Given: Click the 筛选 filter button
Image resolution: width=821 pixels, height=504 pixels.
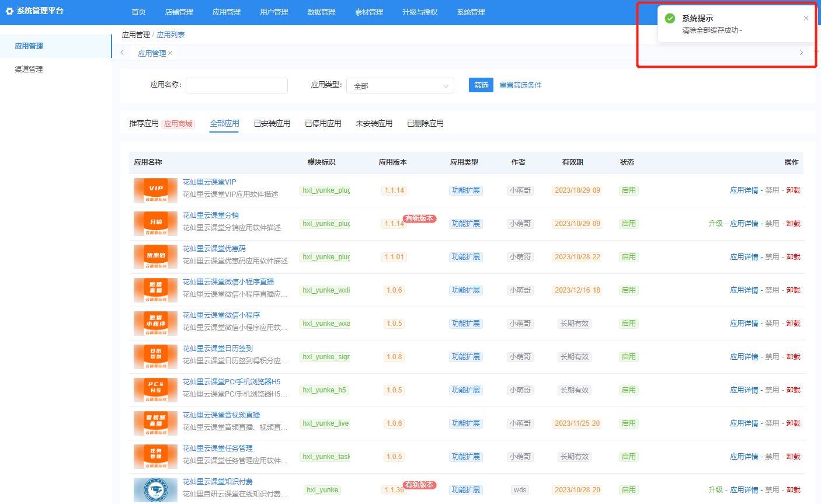Looking at the screenshot, I should [481, 85].
